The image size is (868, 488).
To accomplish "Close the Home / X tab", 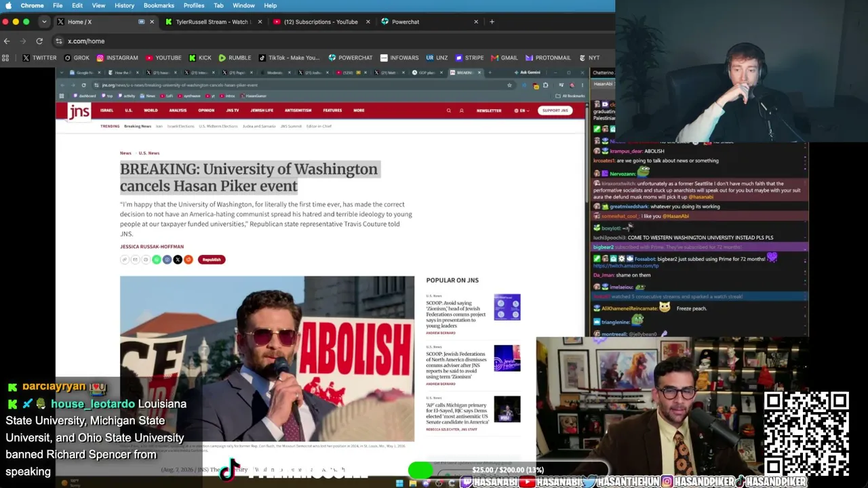I will click(152, 22).
